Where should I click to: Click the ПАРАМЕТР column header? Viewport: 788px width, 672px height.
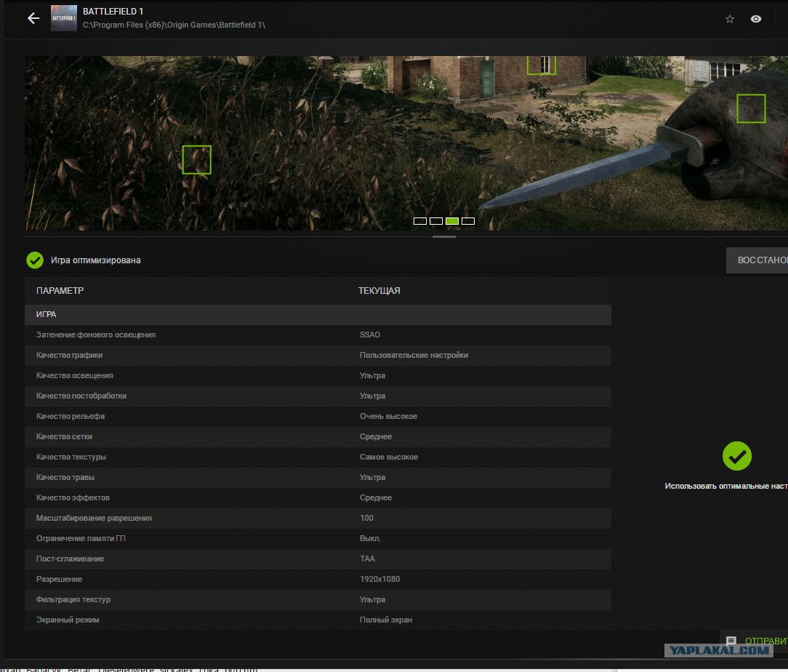[60, 290]
